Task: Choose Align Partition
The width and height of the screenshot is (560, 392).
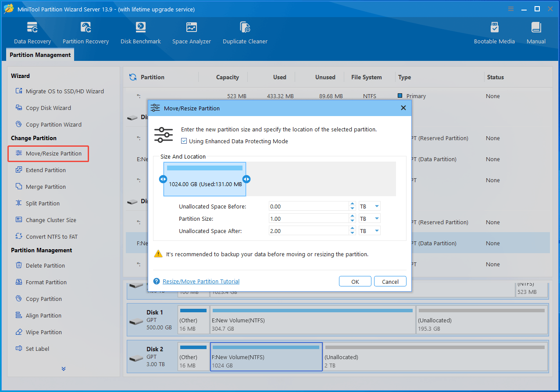Action: pyautogui.click(x=38, y=315)
